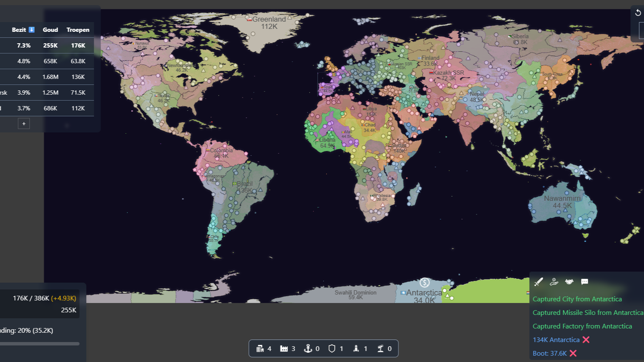Viewport: 644px width, 362px height.
Task: Toggle the handshake alliance events filter
Action: pyautogui.click(x=569, y=282)
